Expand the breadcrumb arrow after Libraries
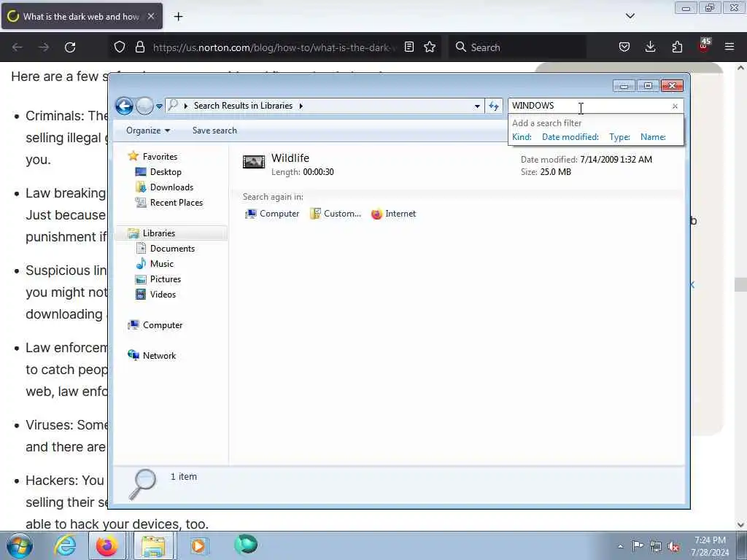This screenshot has width=747, height=560. (x=301, y=106)
